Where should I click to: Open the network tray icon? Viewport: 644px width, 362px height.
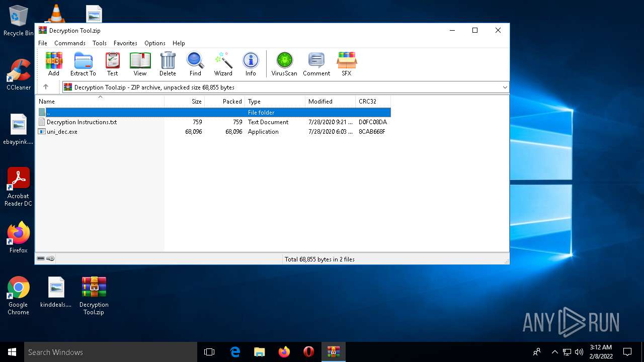pos(567,352)
